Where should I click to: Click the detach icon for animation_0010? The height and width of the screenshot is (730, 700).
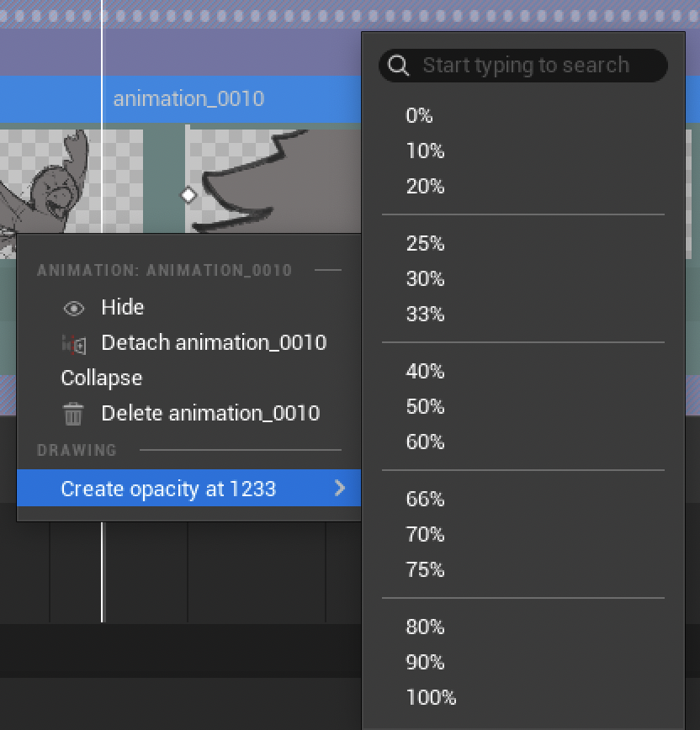(74, 343)
